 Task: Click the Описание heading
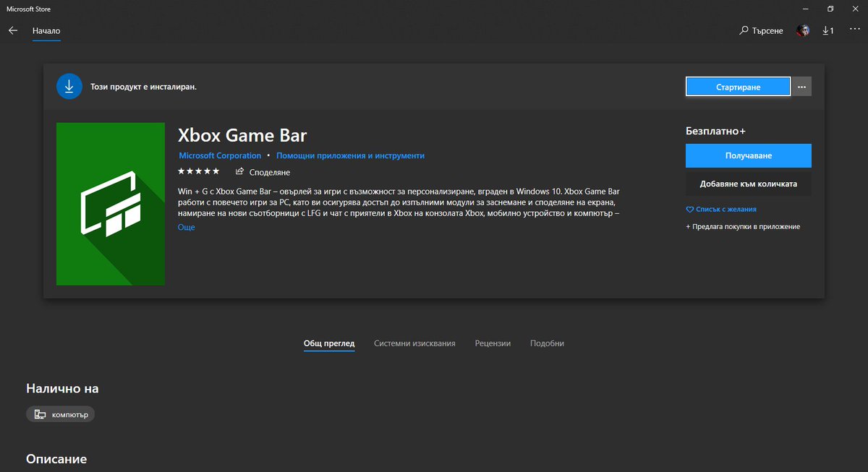[x=56, y=459]
